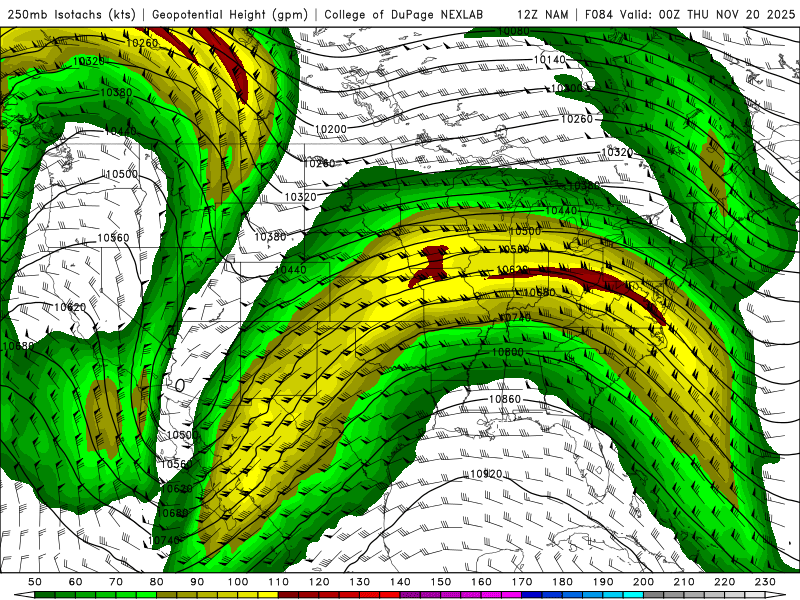800x600 pixels.
Task: Click the 10080 height contour label
Action: (513, 31)
